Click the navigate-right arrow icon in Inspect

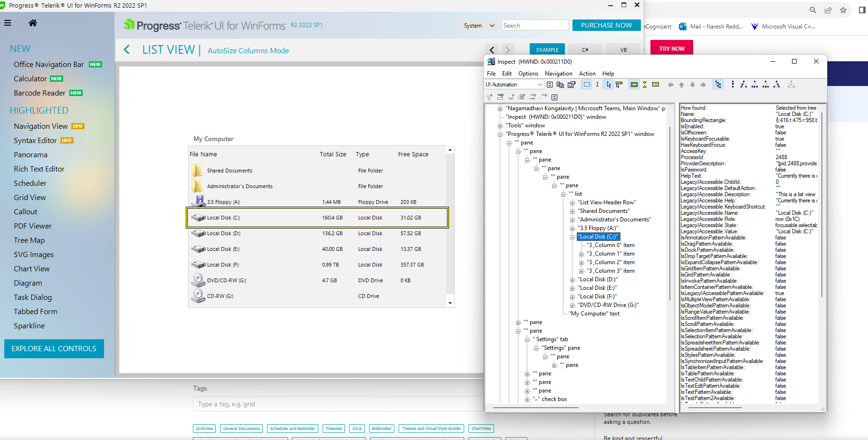pyautogui.click(x=704, y=84)
